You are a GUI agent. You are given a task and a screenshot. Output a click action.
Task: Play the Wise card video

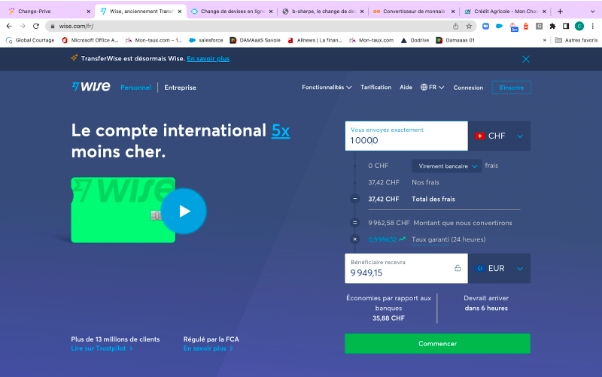click(184, 211)
